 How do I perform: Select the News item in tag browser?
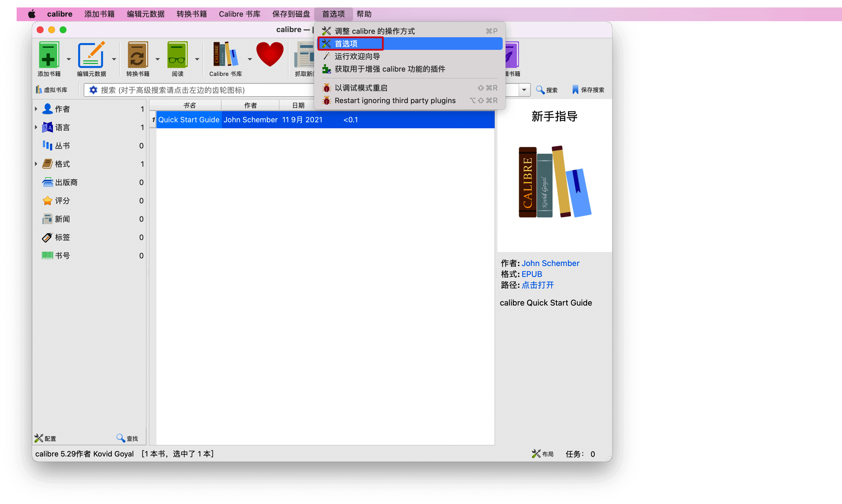click(90, 219)
